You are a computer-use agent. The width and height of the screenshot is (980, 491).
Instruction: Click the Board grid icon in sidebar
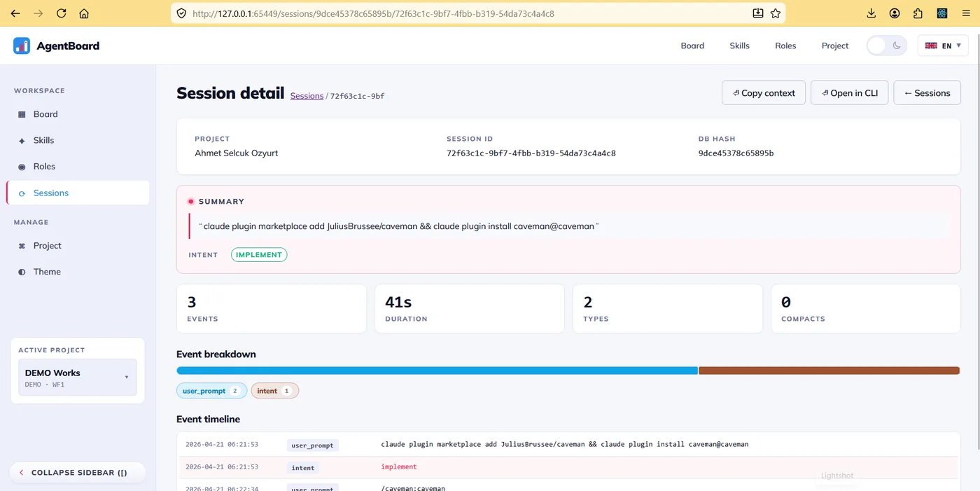tap(22, 114)
